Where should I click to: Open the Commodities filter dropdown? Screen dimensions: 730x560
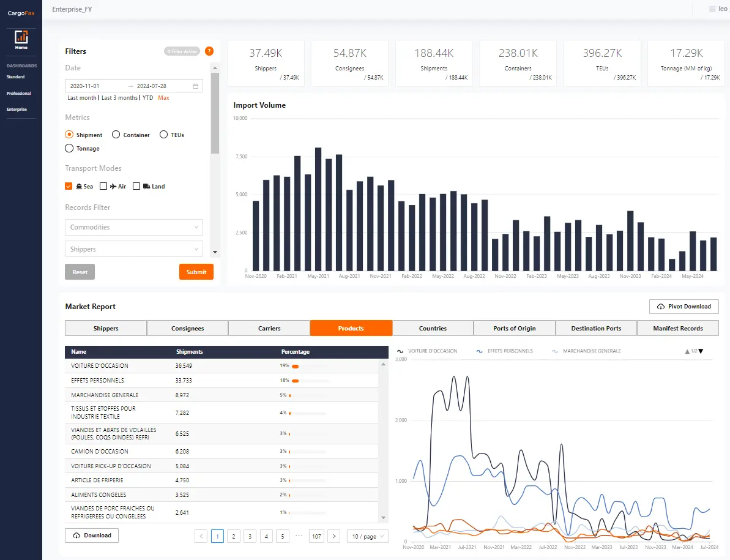pos(133,227)
